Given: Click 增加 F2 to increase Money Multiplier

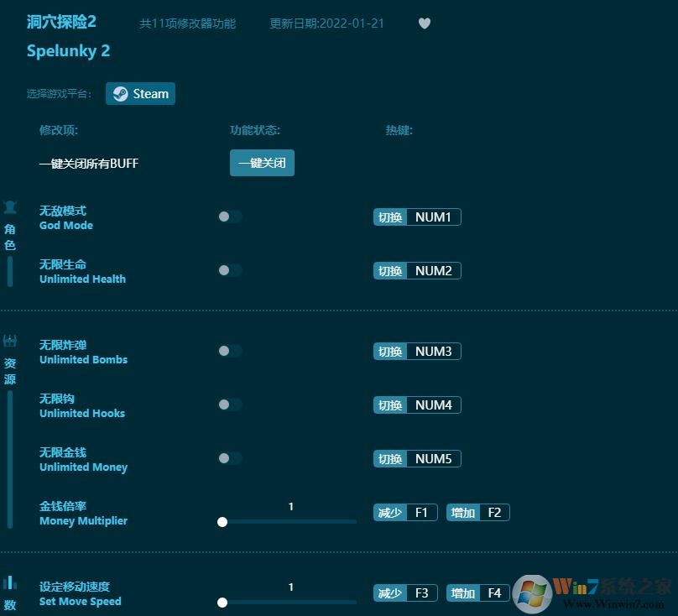Looking at the screenshot, I should click(x=477, y=512).
